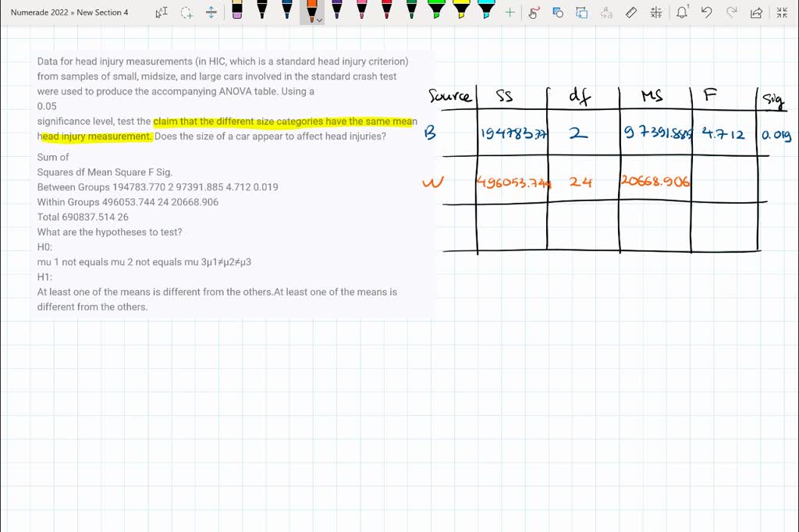Image resolution: width=799 pixels, height=532 pixels.
Task: Toggle ink-to-shape conversion
Action: point(581,12)
